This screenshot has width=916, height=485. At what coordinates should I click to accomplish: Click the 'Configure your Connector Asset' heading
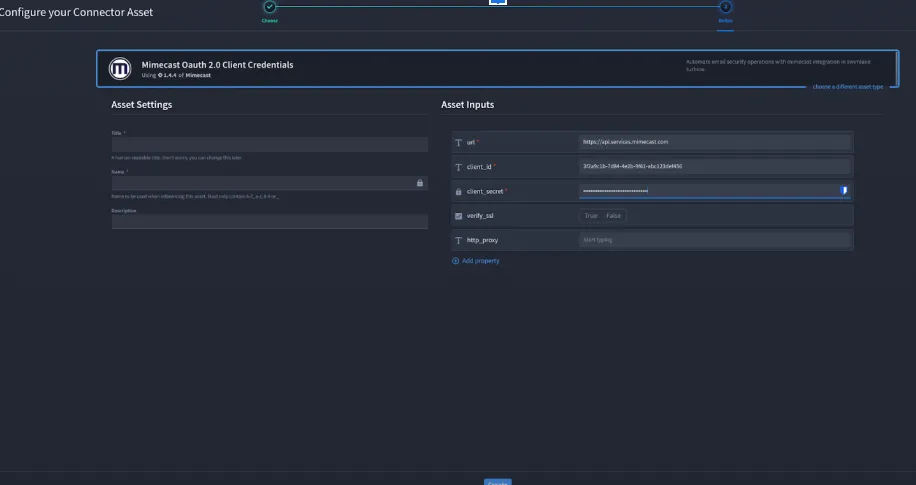(x=77, y=12)
